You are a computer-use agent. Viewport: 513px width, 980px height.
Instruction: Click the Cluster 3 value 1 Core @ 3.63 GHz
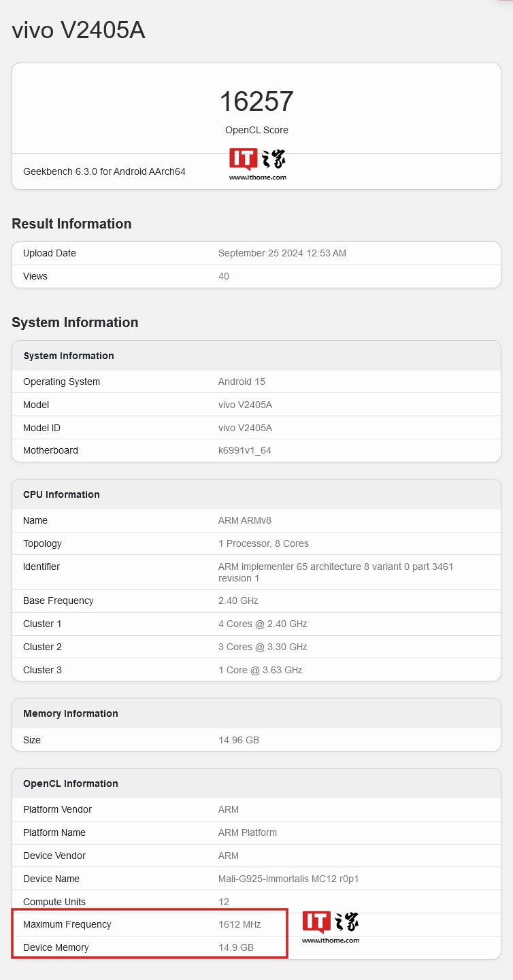pyautogui.click(x=260, y=670)
